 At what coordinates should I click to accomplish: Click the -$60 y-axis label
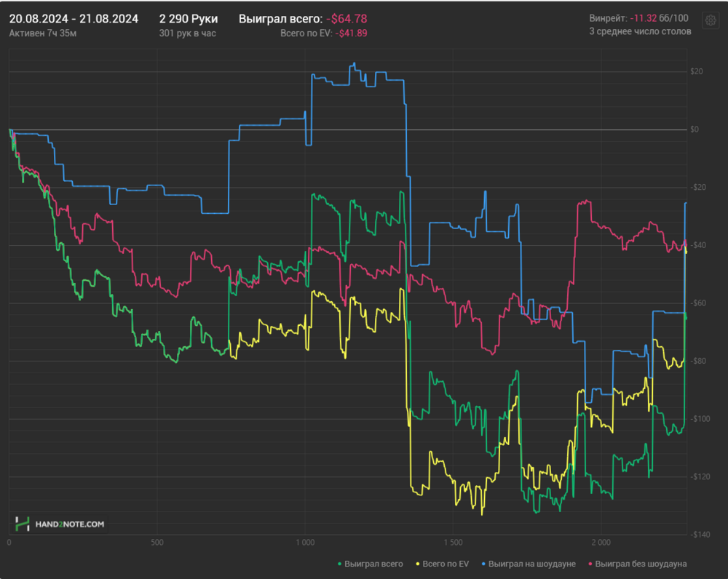coord(698,303)
